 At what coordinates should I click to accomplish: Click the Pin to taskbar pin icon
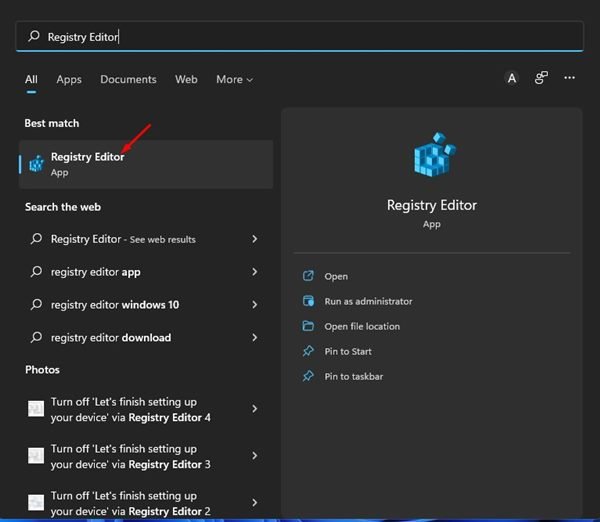[x=308, y=376]
